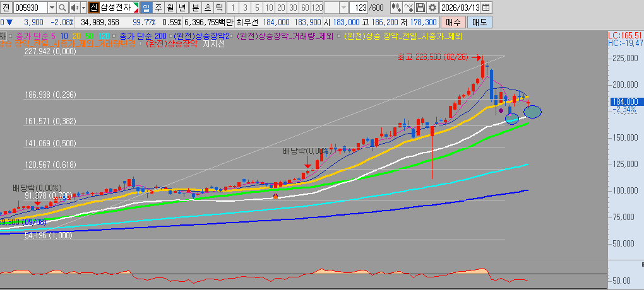
Task: Click the 매수 buy button
Action: click(453, 22)
